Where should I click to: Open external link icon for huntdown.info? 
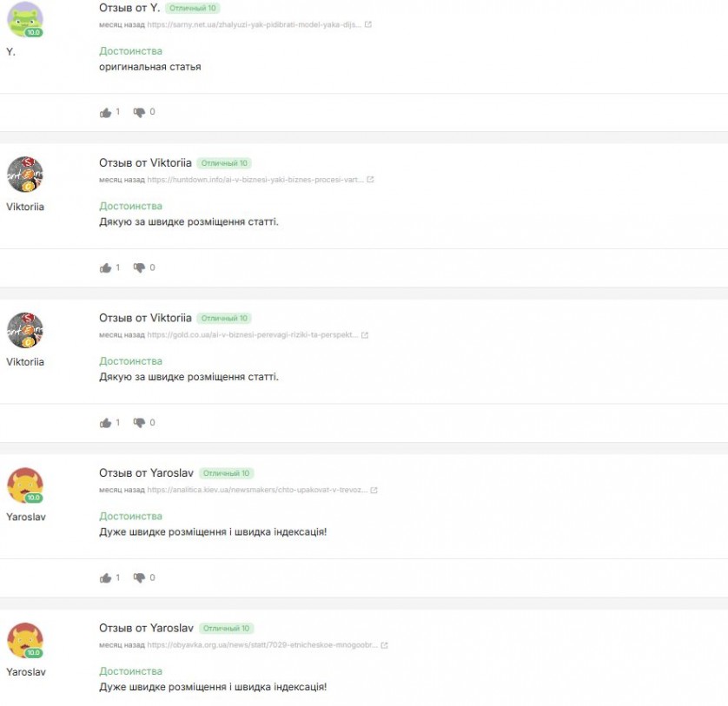pos(370,180)
